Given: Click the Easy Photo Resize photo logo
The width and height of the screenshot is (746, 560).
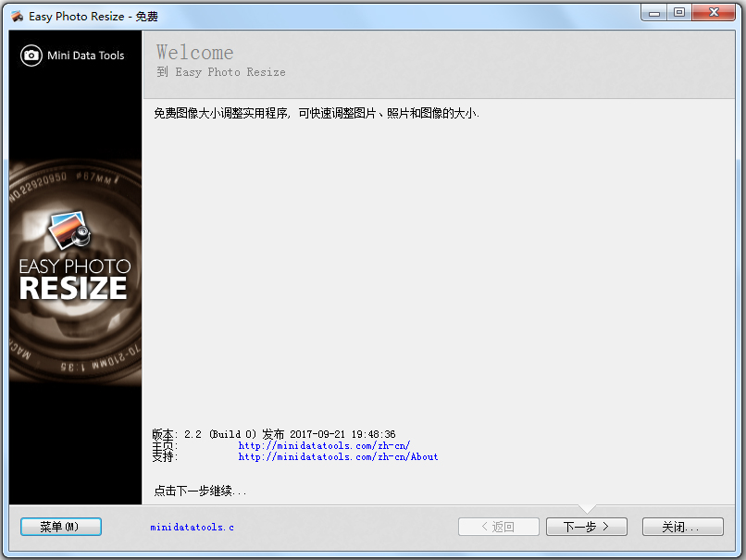Looking at the screenshot, I should click(69, 230).
